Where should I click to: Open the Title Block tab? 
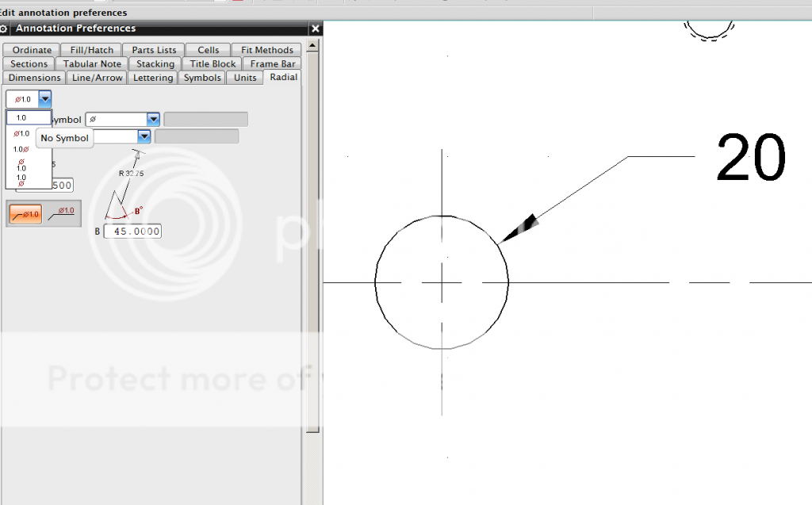(x=213, y=63)
